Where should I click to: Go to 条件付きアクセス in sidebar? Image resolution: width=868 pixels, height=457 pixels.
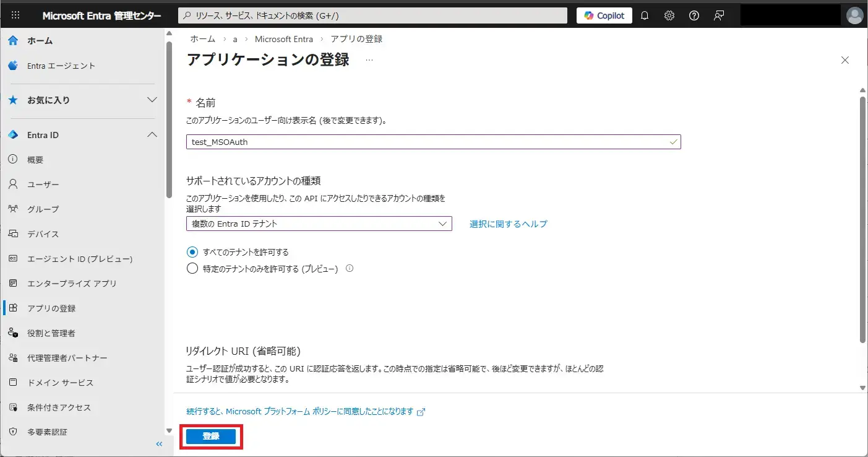coord(59,407)
